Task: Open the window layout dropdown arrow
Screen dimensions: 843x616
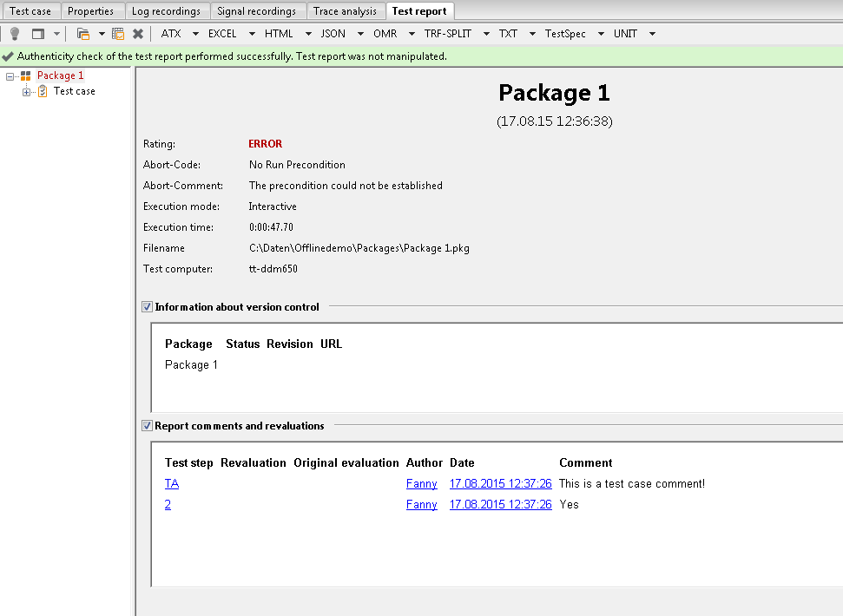Action: tap(56, 34)
